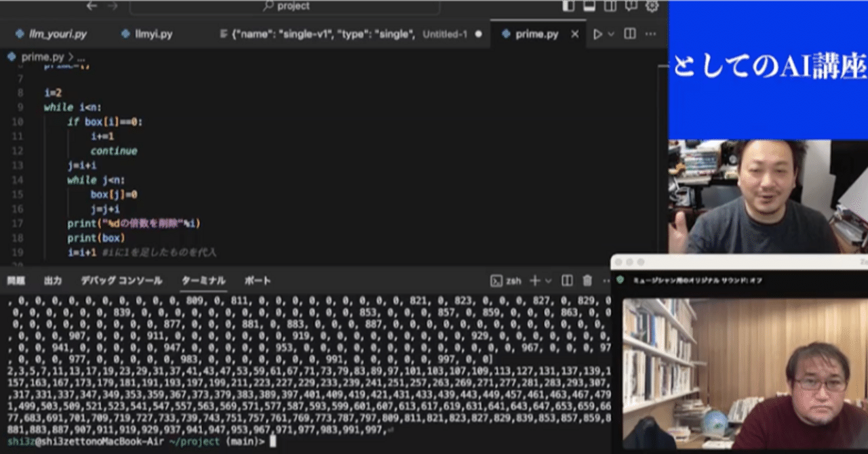
Task: Open the Manage settings gear icon
Action: click(650, 5)
